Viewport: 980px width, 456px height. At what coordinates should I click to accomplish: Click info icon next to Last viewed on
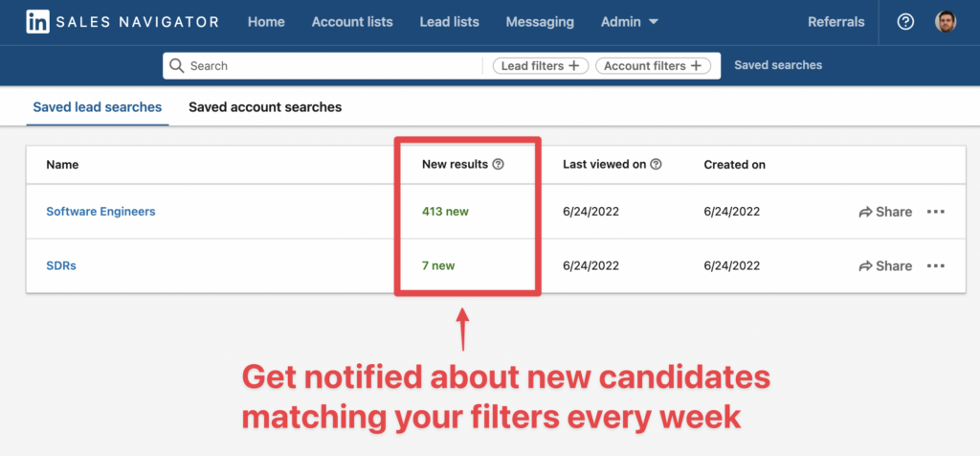(x=656, y=165)
